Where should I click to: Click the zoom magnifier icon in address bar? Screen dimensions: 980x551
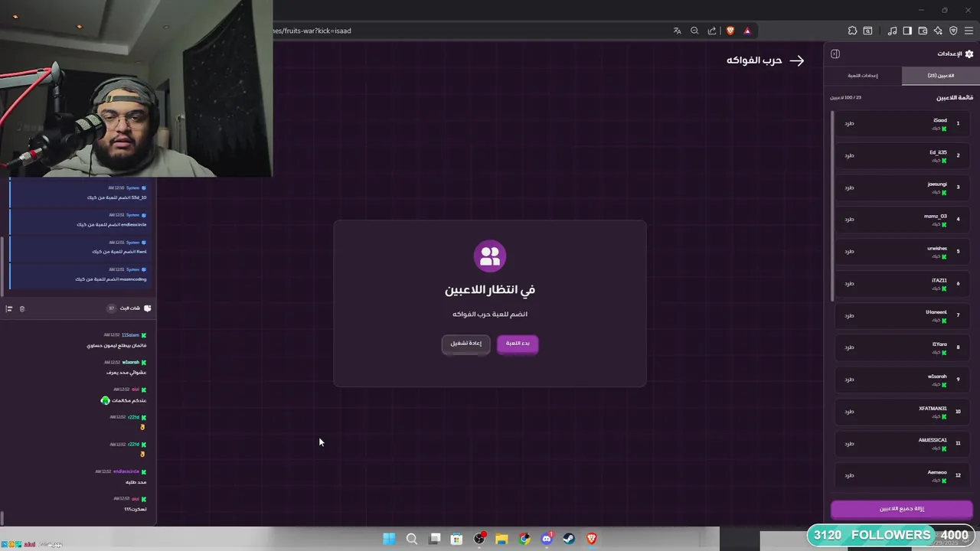(694, 31)
